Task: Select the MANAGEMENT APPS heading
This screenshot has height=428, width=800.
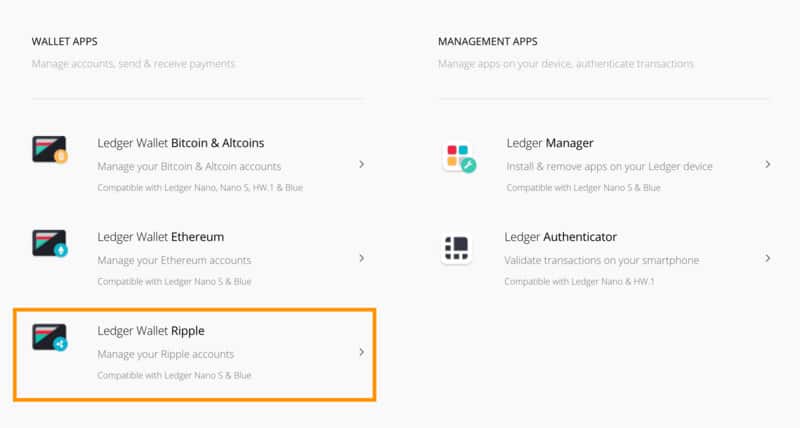Action: (x=488, y=42)
